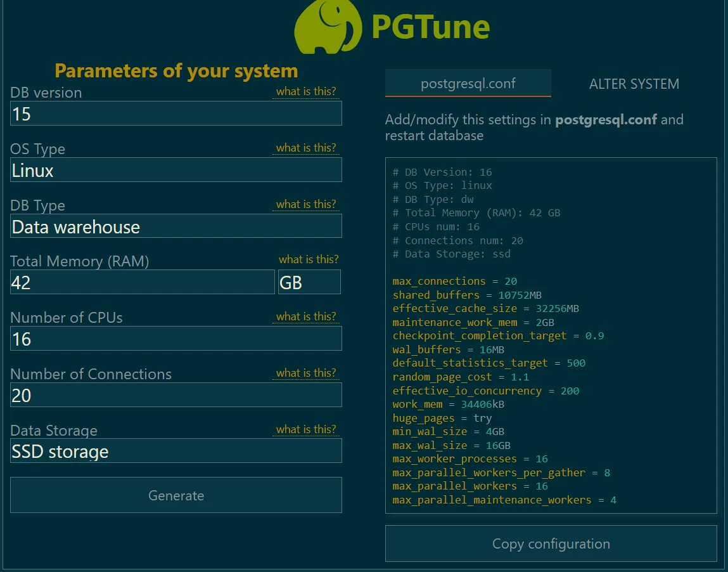This screenshot has height=572, width=728.
Task: Show 'what is this?' help for Total Memory
Action: click(x=309, y=259)
